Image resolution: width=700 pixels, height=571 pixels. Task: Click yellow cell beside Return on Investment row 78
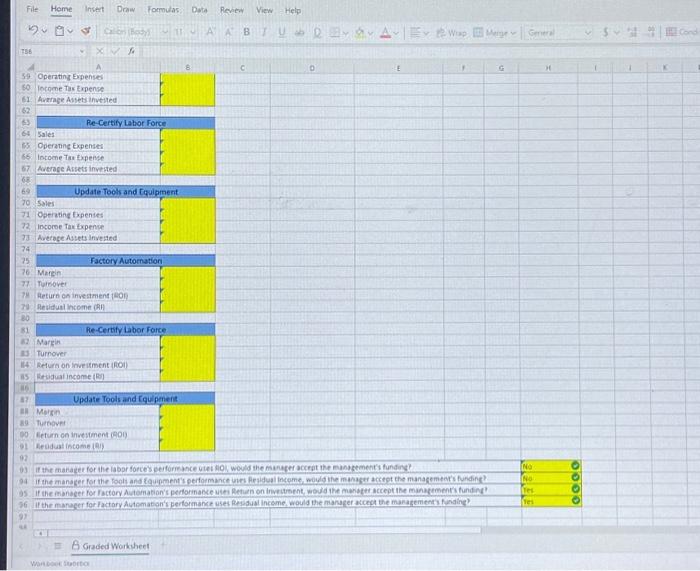[x=188, y=295]
